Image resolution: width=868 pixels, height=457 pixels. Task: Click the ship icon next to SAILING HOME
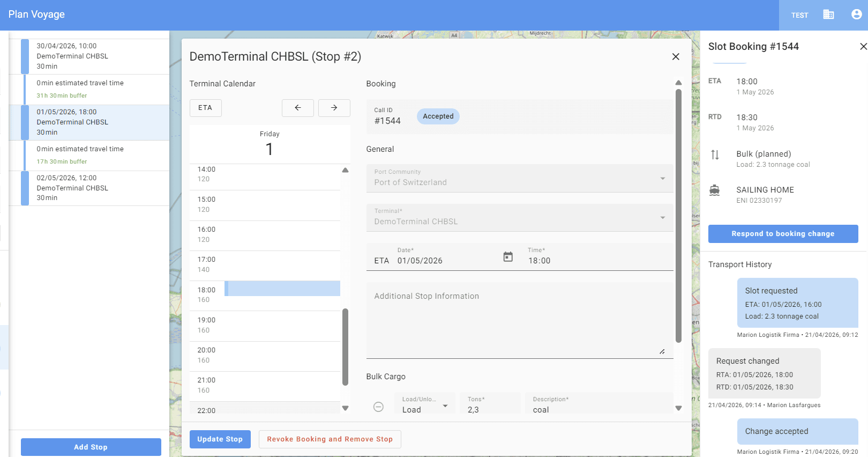point(715,190)
